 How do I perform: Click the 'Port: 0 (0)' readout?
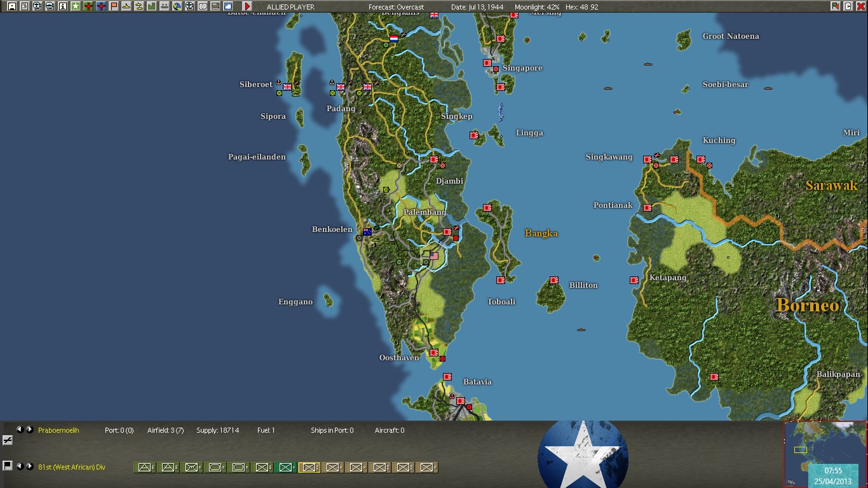point(119,430)
